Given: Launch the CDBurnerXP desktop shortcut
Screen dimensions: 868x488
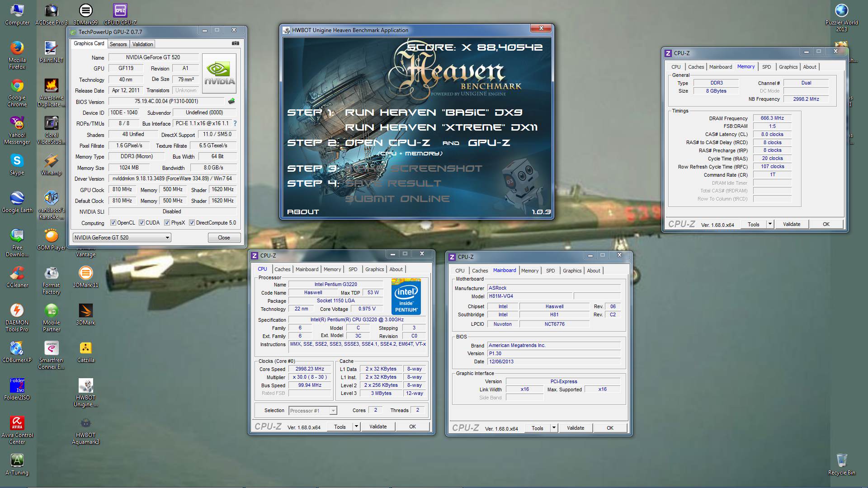Looking at the screenshot, I should [17, 352].
